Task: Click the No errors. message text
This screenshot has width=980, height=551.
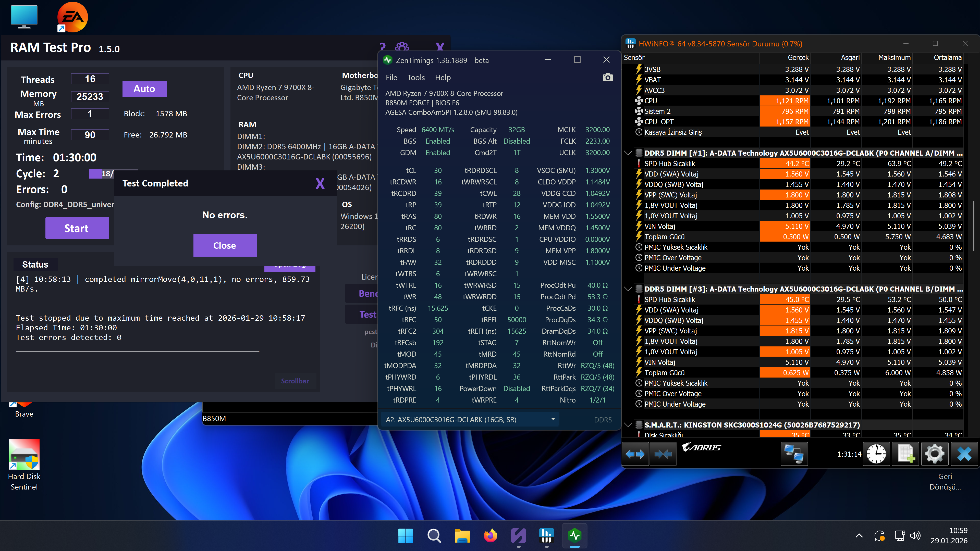Action: [225, 215]
